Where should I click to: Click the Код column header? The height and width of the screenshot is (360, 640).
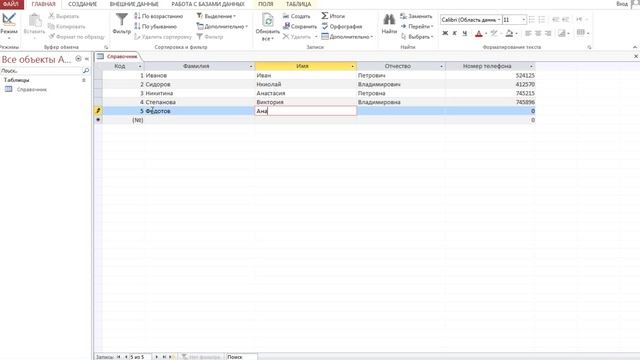coord(120,66)
